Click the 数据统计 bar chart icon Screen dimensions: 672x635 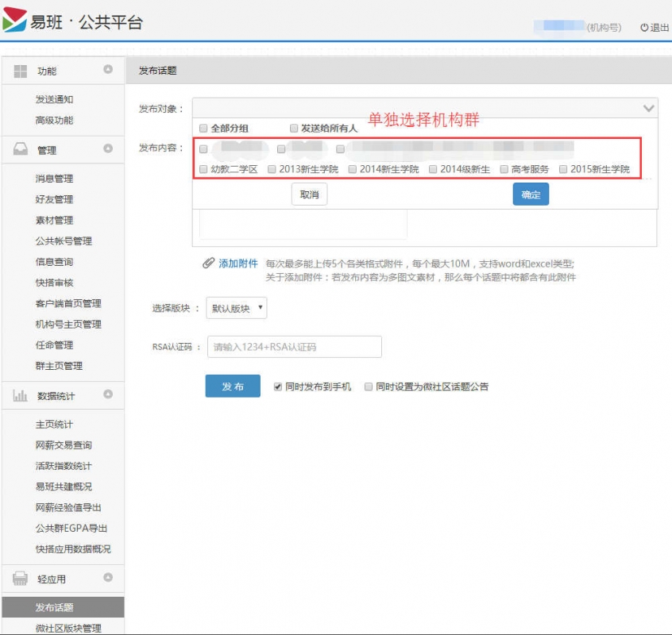[x=21, y=395]
